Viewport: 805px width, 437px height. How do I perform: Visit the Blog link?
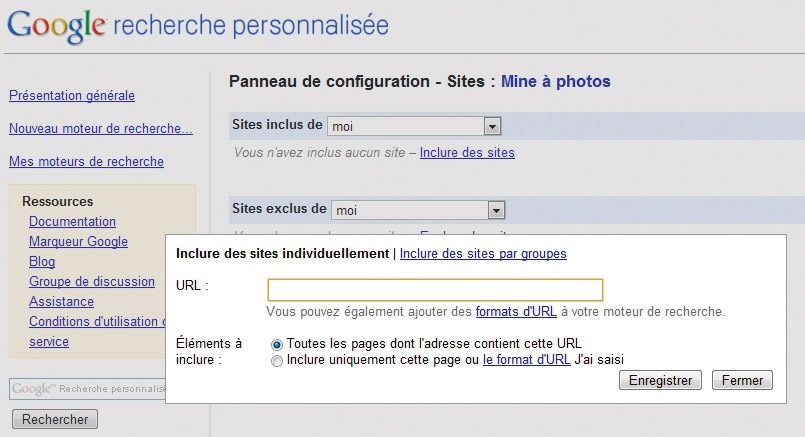[x=42, y=262]
